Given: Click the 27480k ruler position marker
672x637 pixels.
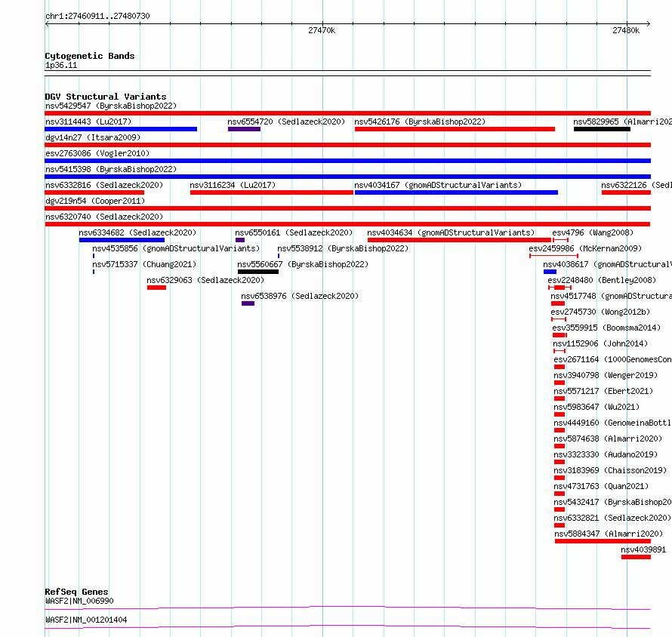Looking at the screenshot, I should pyautogui.click(x=626, y=30).
